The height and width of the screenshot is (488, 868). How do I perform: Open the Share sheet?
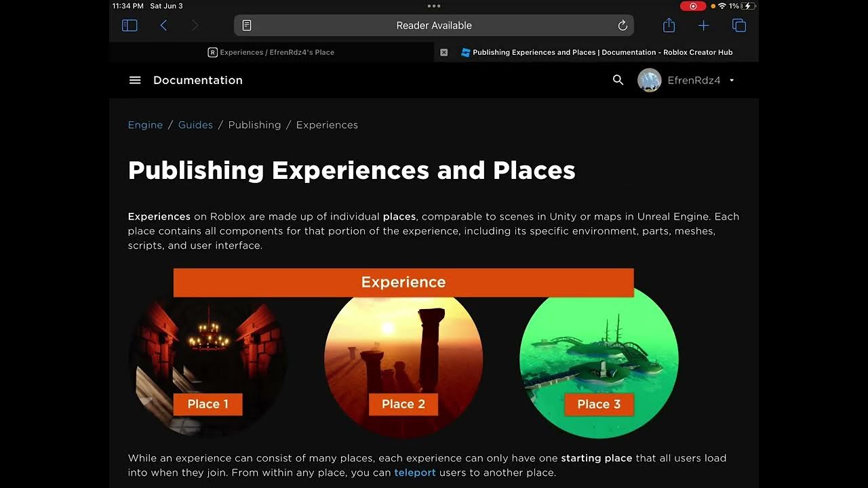click(669, 25)
